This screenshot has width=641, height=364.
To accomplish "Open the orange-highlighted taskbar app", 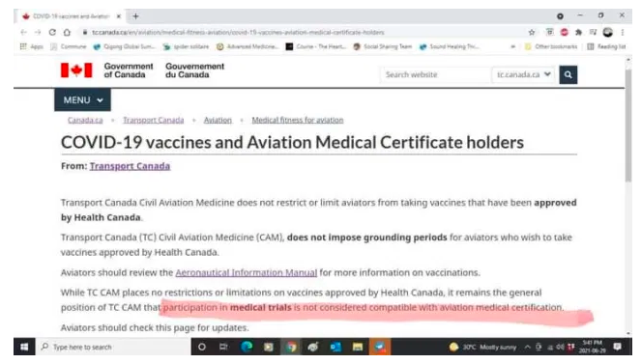I will click(x=380, y=347).
